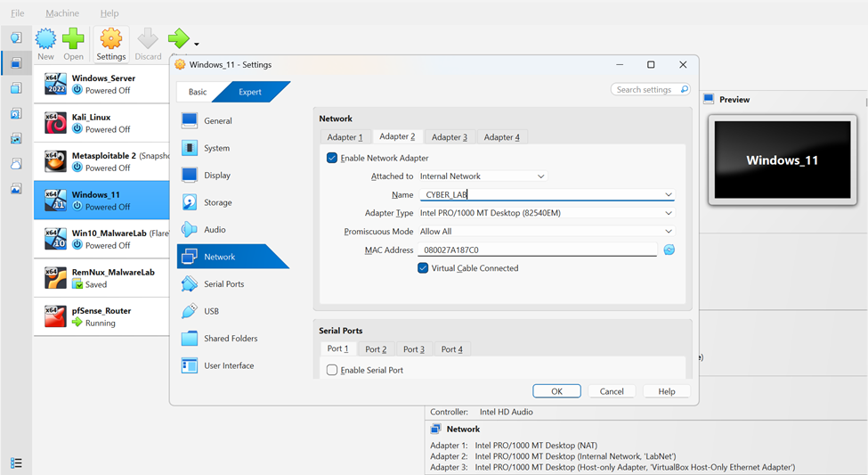Screen dimensions: 868x475
Task: Generate a new MAC address with refresh icon
Action: tap(669, 250)
